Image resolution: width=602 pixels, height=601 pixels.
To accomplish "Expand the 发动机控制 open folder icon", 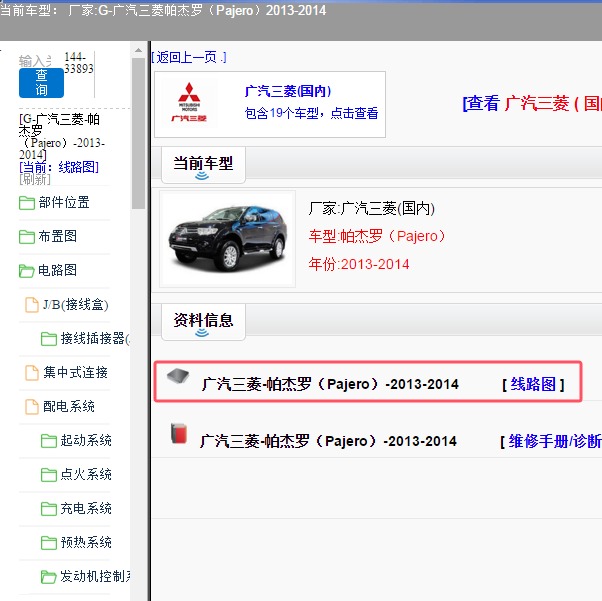I will 49,577.
